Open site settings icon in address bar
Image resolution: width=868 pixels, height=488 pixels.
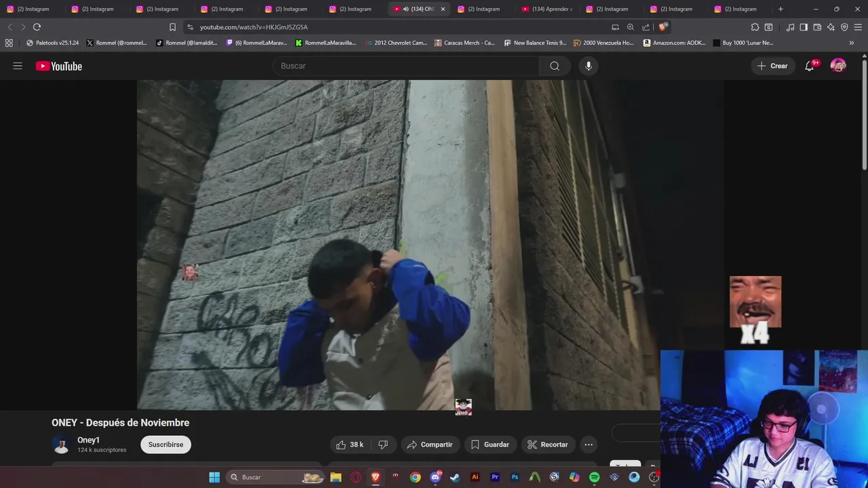190,27
